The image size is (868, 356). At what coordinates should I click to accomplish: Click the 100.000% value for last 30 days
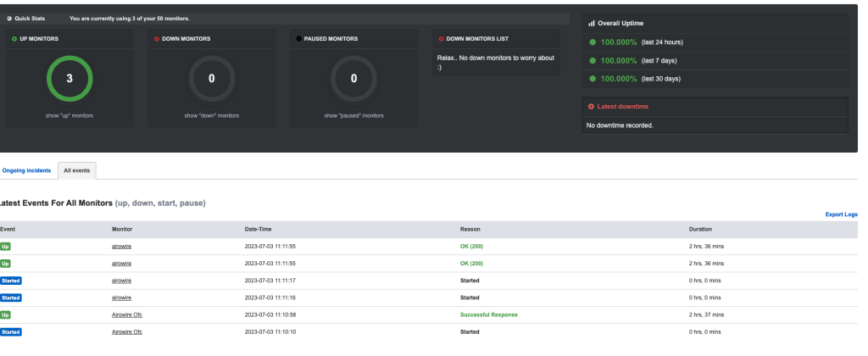(618, 79)
